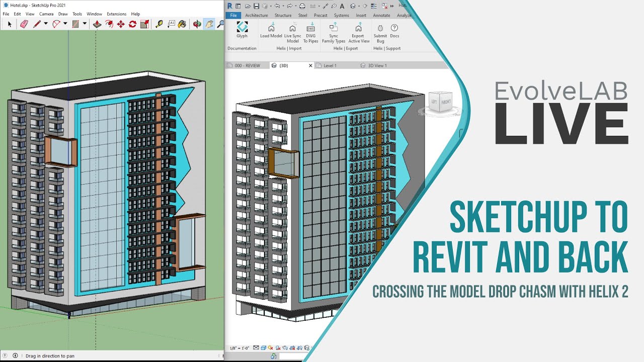This screenshot has height=362, width=644.
Task: Click the Revit Redo arrow
Action: 290,6
